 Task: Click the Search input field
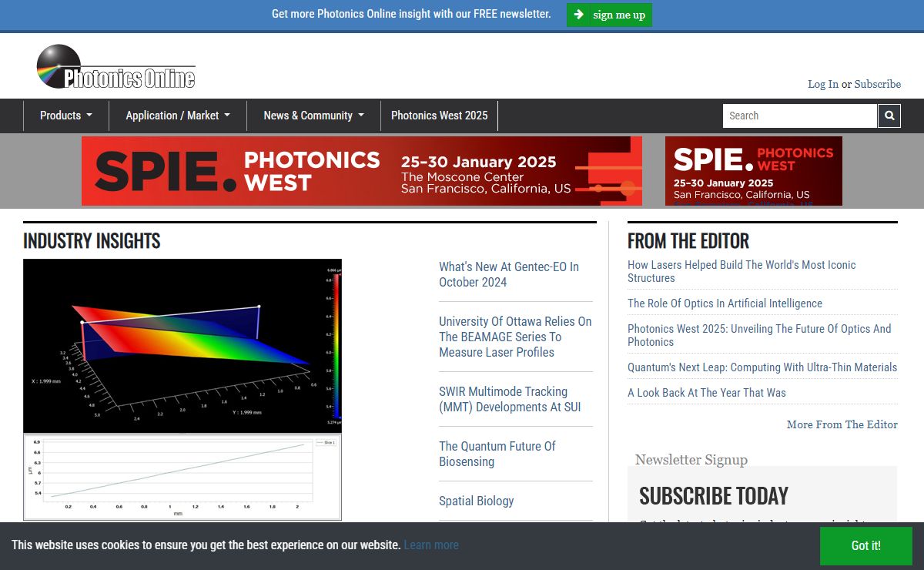tap(800, 116)
